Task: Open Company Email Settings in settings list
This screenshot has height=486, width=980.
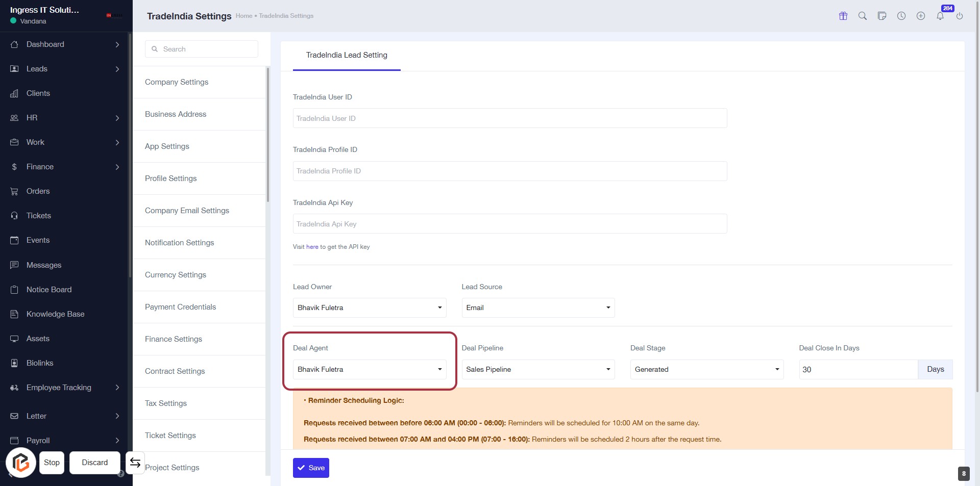Action: point(187,211)
